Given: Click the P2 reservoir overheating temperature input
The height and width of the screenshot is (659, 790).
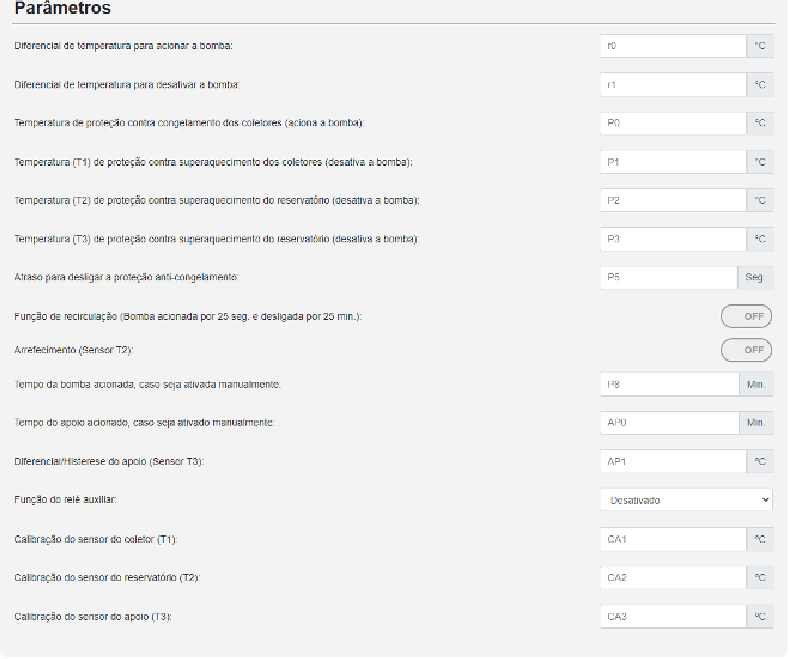Looking at the screenshot, I should click(673, 200).
